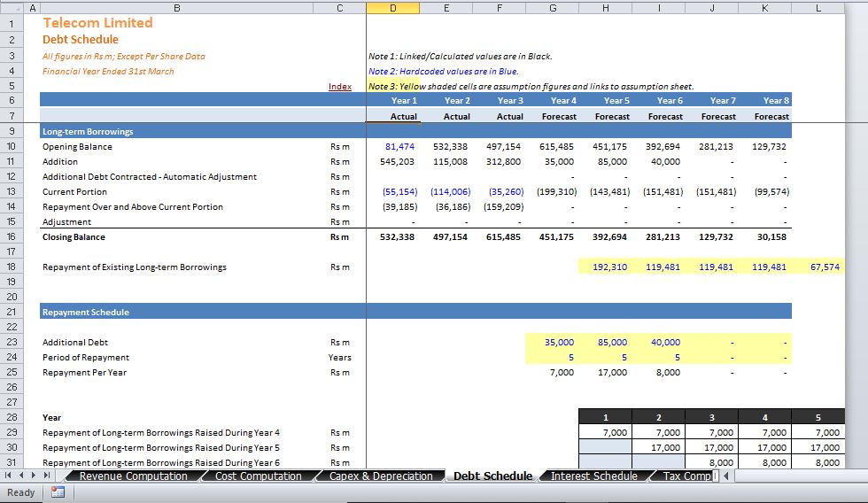
Task: Click previous sheet tab navigation arrow
Action: 21,476
